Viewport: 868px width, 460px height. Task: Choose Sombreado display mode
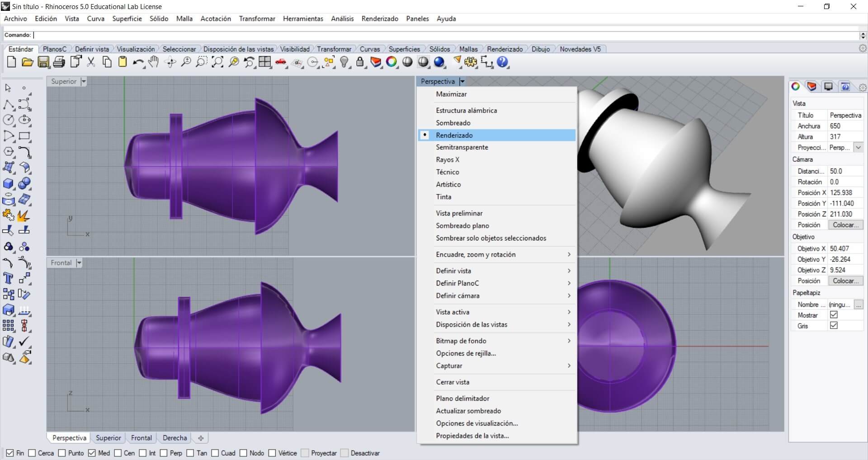[496, 123]
